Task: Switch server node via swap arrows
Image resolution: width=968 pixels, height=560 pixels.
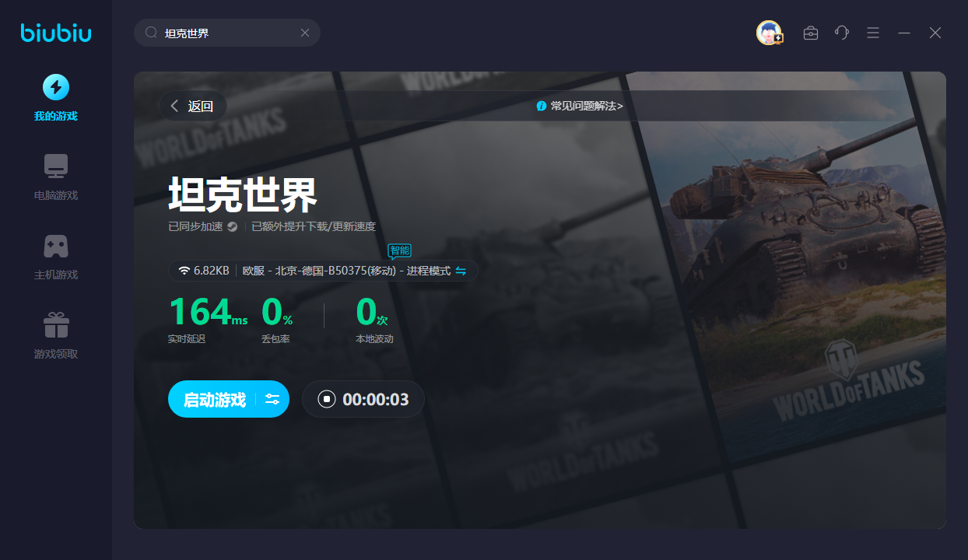Action: [x=461, y=271]
